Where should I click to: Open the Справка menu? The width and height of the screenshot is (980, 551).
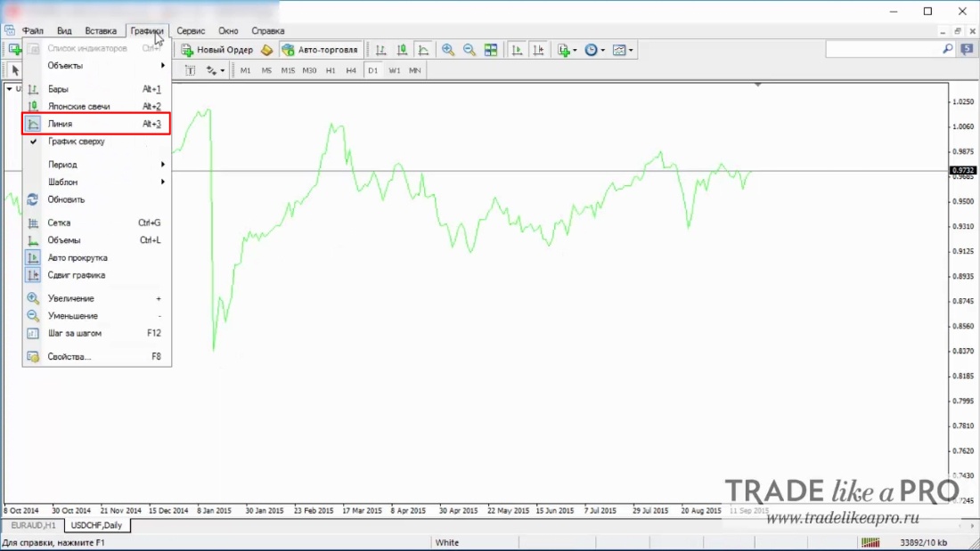(x=268, y=30)
